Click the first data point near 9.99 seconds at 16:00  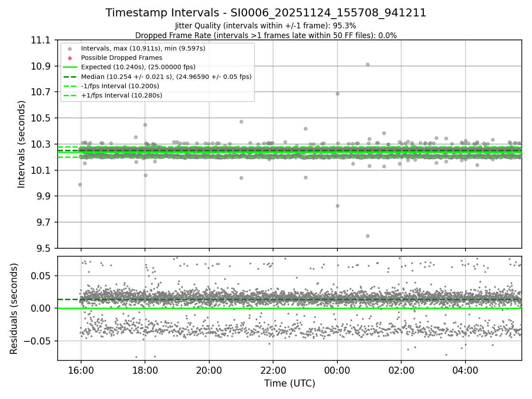tap(80, 184)
